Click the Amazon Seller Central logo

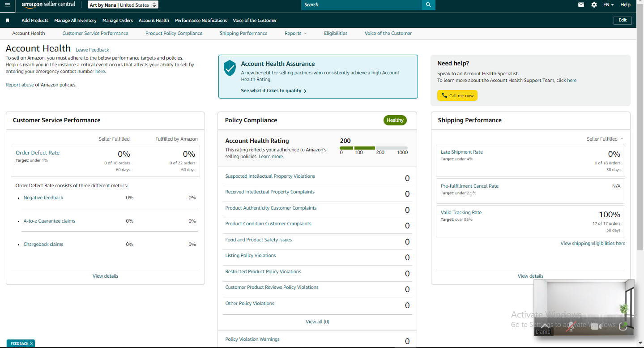pos(48,4)
